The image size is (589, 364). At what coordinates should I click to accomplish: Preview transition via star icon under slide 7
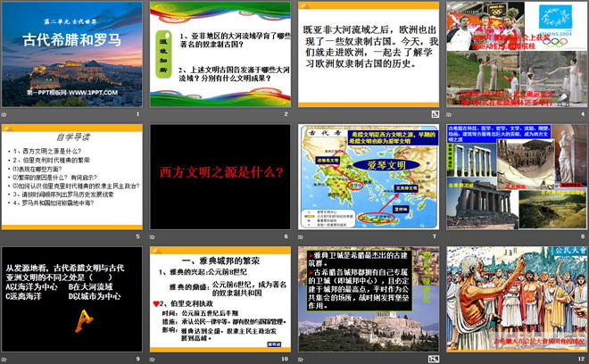pos(301,236)
